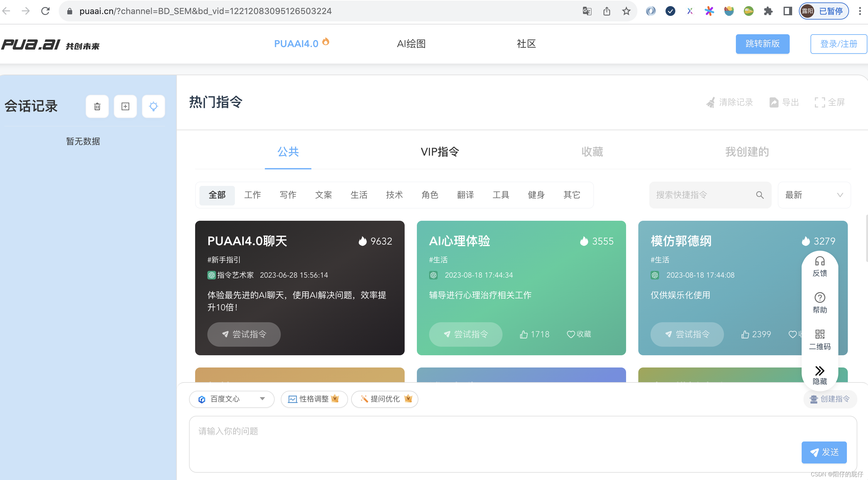This screenshot has height=480, width=868.
Task: Click the 跳转新版 button
Action: 762,44
